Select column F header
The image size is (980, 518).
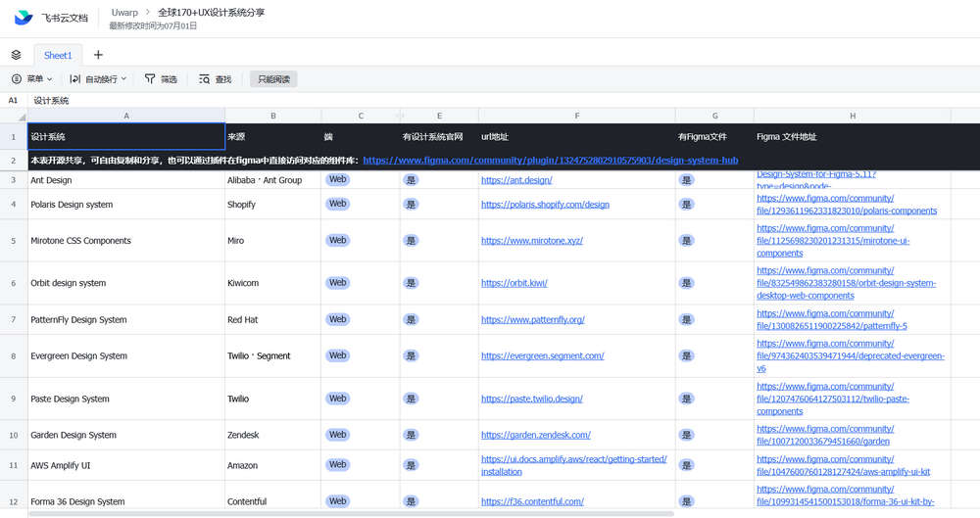pos(577,116)
